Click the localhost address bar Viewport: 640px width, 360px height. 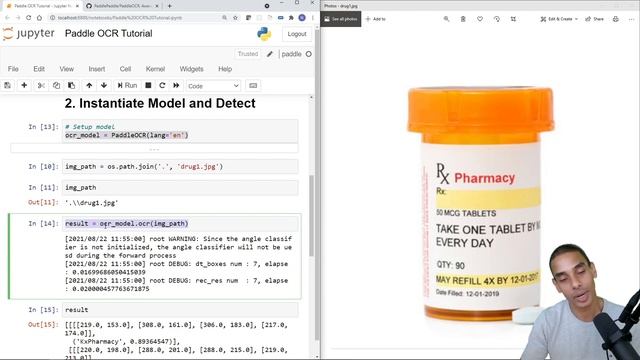pyautogui.click(x=135, y=18)
